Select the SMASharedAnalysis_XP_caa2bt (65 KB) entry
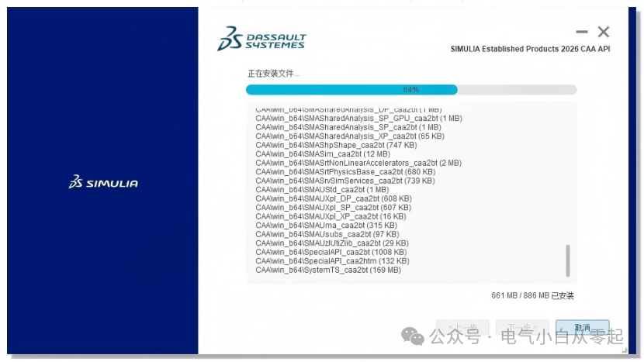 (x=350, y=136)
